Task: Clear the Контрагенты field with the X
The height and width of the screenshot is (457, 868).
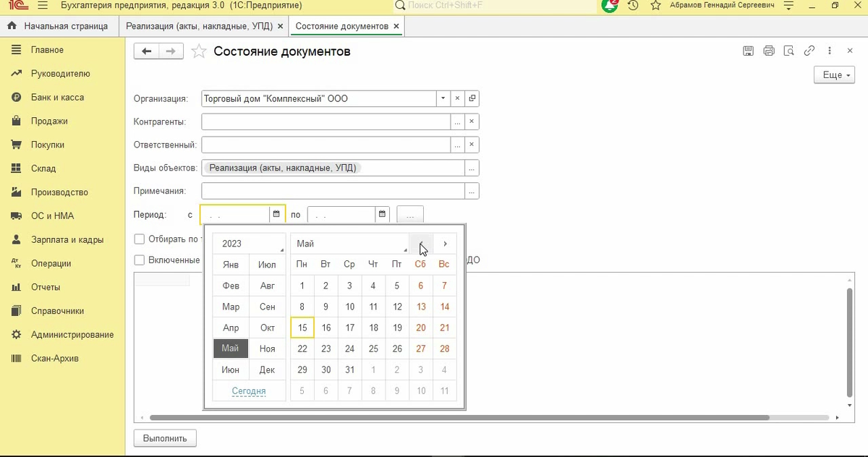Action: (472, 121)
